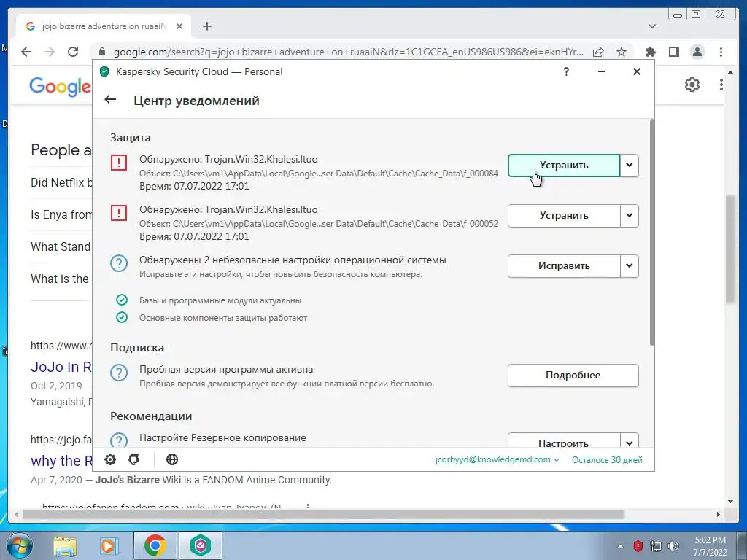Expand dropdown next to first Устранить button
Image resolution: width=747 pixels, height=560 pixels.
tap(630, 166)
